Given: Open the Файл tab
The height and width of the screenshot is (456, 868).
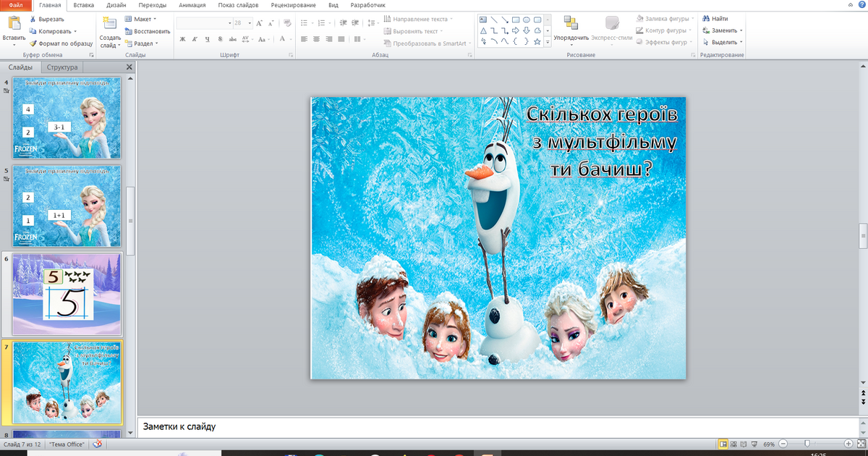Looking at the screenshot, I should pos(16,5).
